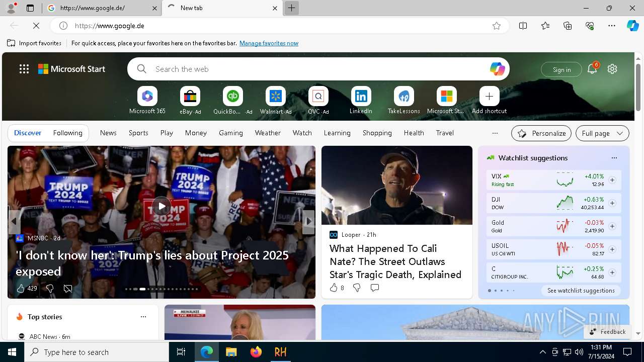Expand the Full page layout dropdown
This screenshot has height=362, width=644.
coord(602,133)
